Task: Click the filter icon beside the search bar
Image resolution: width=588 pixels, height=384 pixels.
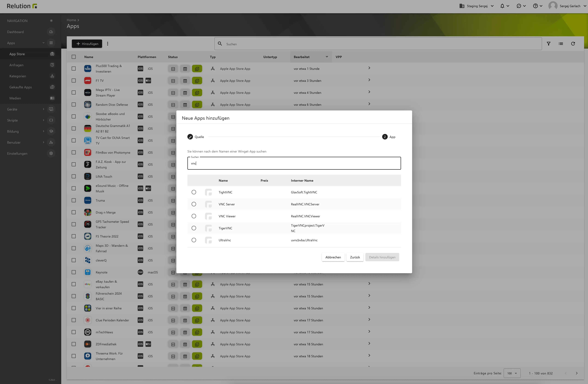Action: coord(549,44)
